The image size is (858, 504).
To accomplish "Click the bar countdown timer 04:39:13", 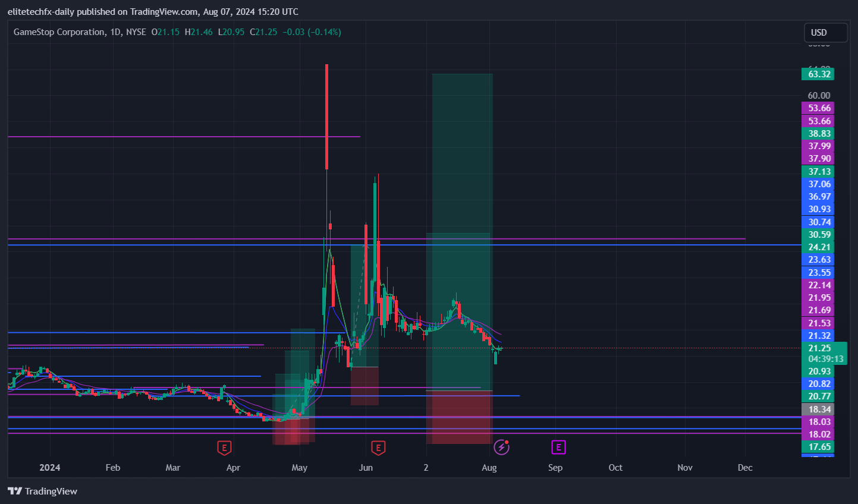I will tap(825, 359).
